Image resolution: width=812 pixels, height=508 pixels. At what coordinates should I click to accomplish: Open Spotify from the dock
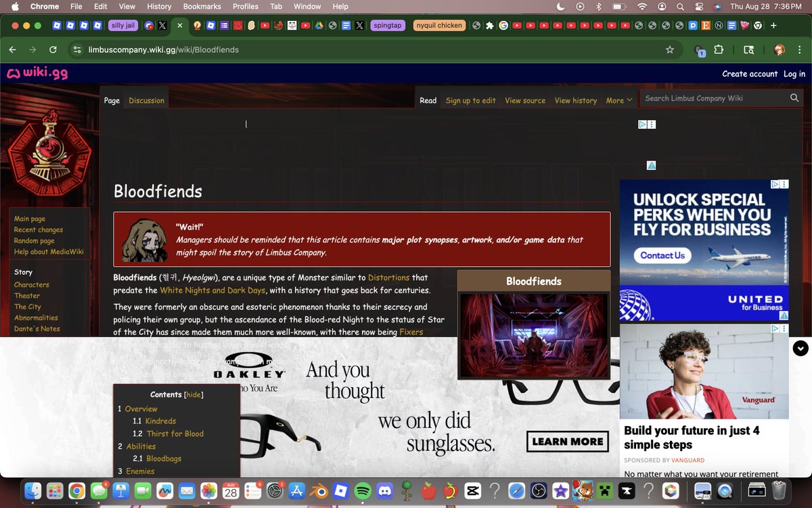[362, 490]
